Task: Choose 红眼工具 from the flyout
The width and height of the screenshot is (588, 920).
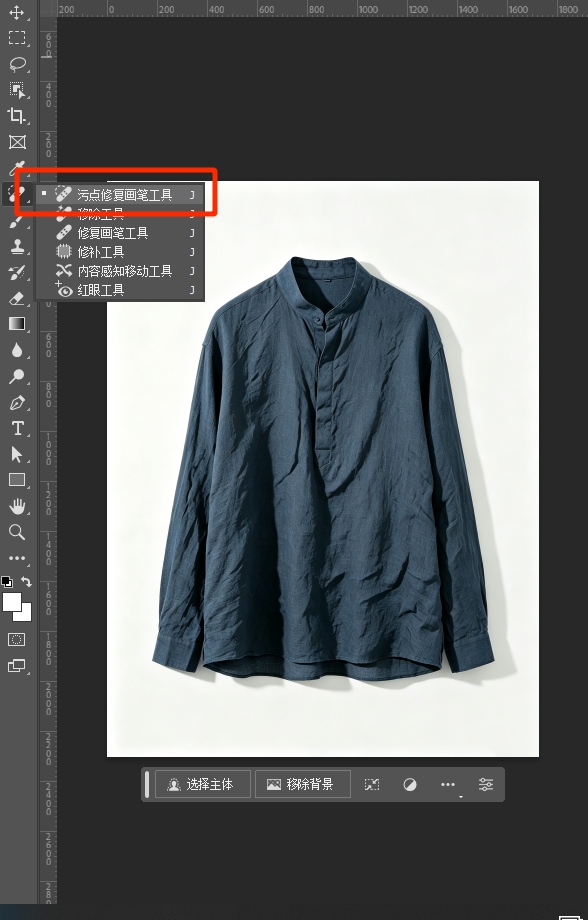Action: coord(120,290)
